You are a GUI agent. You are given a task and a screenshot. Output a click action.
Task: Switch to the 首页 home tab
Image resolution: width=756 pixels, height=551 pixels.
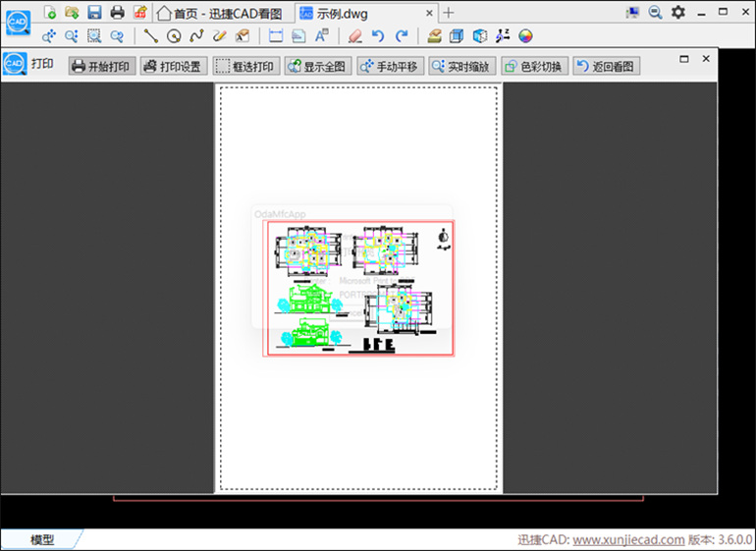(x=221, y=13)
